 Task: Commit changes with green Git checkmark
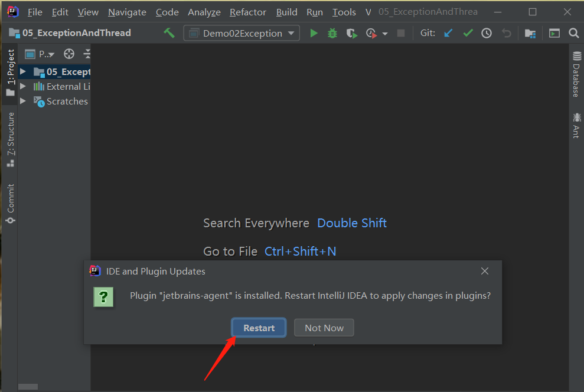468,33
